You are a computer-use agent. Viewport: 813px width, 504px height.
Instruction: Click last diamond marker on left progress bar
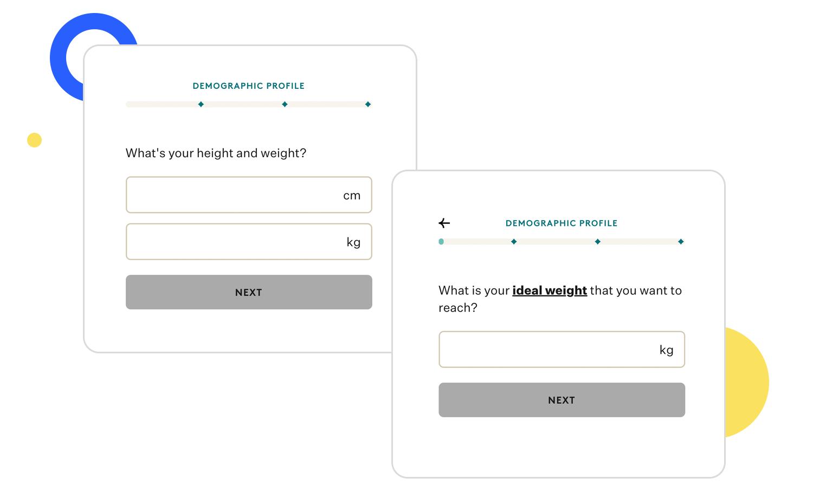tap(368, 104)
